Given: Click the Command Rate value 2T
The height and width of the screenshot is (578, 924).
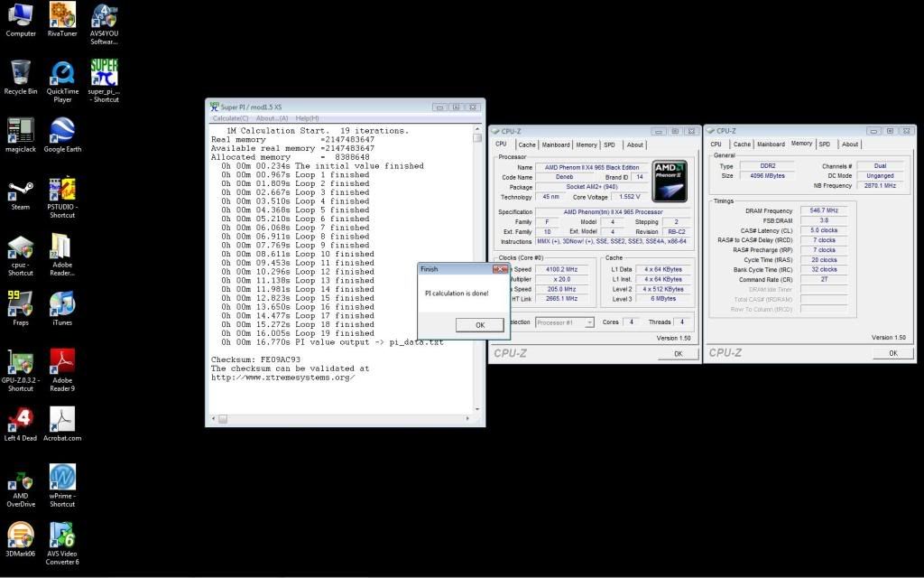Looking at the screenshot, I should [x=824, y=280].
